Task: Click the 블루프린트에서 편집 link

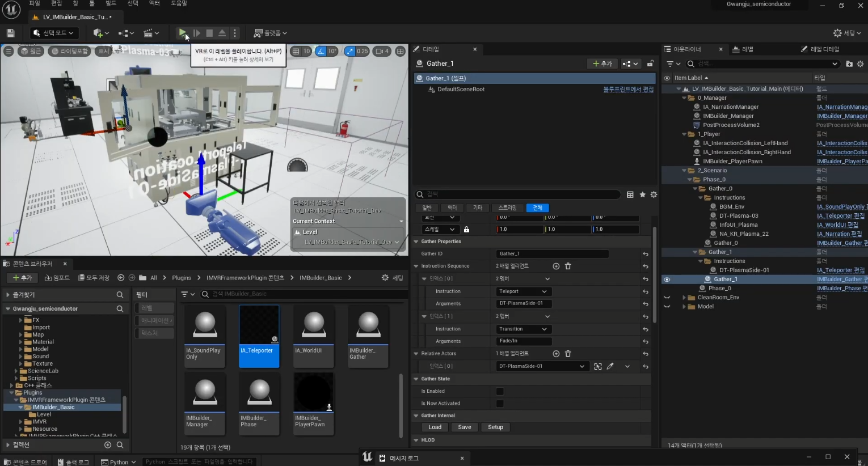Action: click(x=628, y=90)
